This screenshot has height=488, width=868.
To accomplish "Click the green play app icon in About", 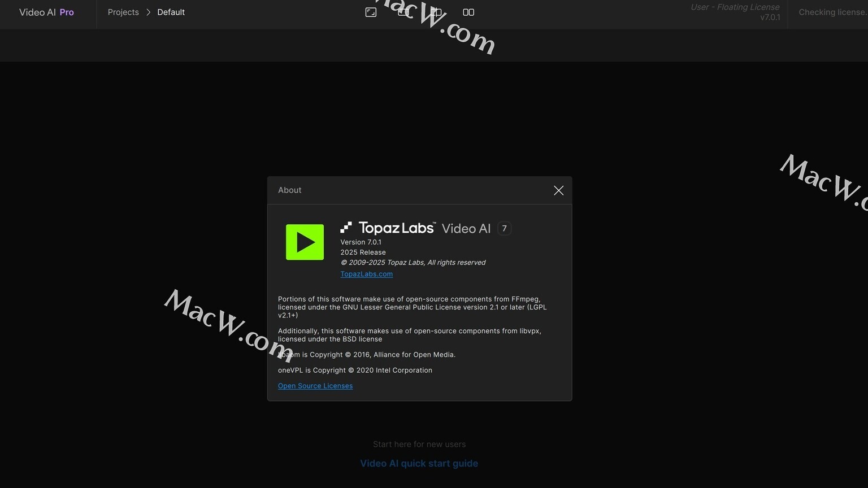I will [305, 242].
